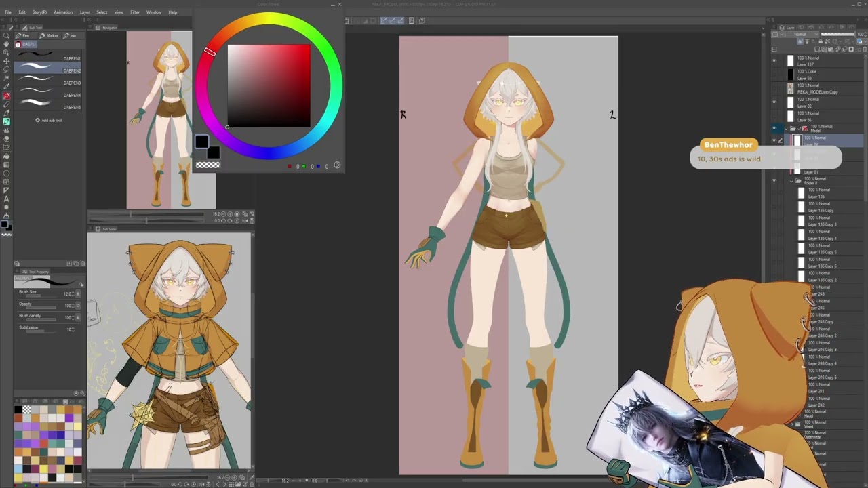Click Navigator panel canvas thumbnail
Screen dimensions: 868x488
pyautogui.click(x=171, y=120)
